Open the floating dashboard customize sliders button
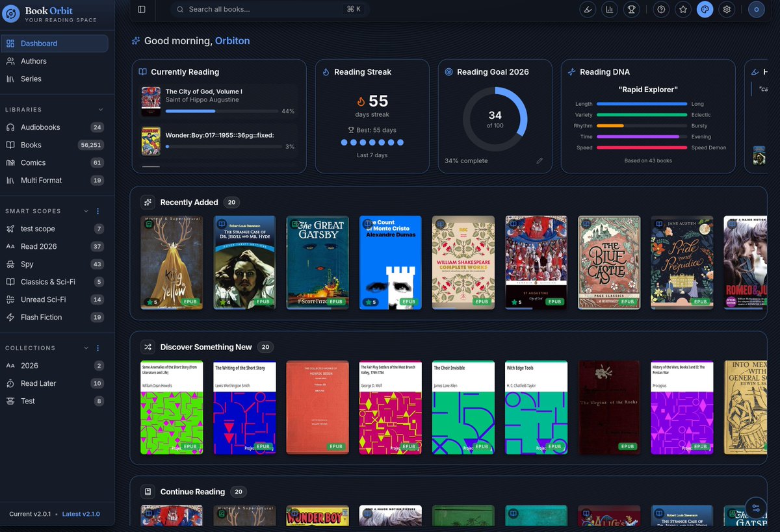This screenshot has width=780, height=532. click(755, 507)
